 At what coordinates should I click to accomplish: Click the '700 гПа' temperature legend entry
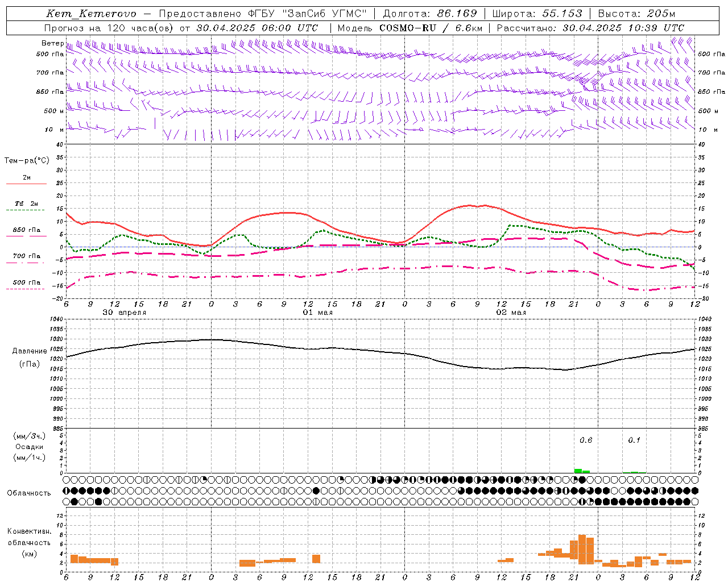click(27, 256)
